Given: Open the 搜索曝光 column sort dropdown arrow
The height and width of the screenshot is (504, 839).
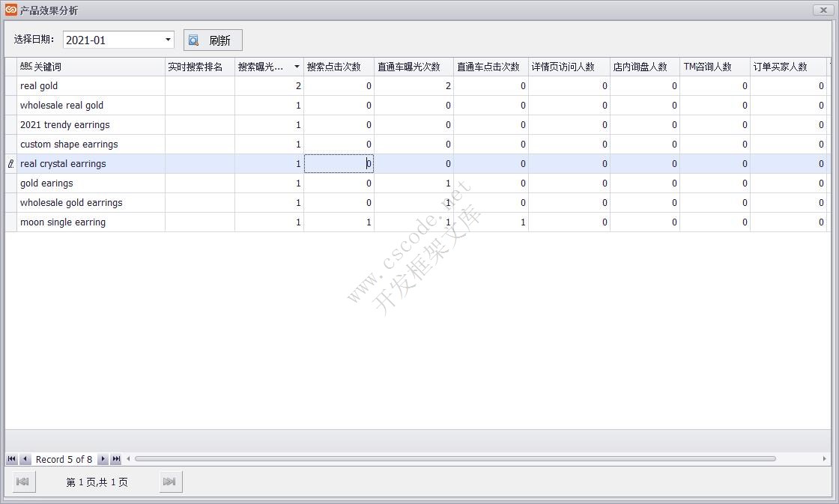Looking at the screenshot, I should [297, 67].
